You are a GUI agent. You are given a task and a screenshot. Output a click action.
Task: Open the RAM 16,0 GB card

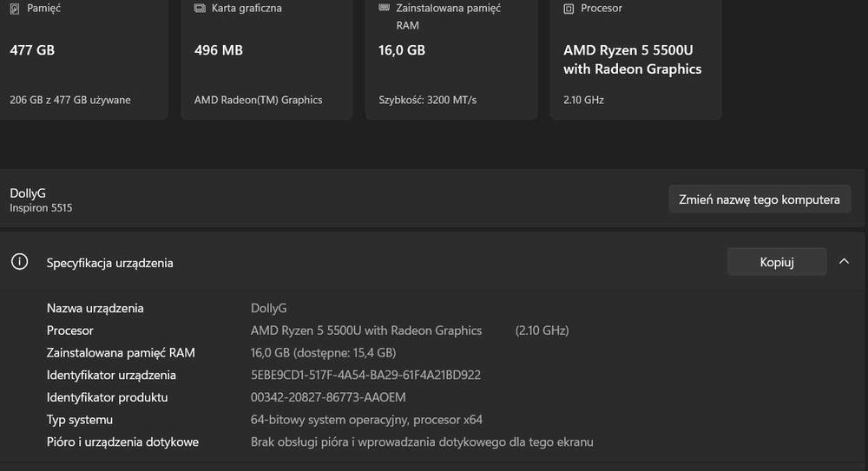pyautogui.click(x=451, y=58)
